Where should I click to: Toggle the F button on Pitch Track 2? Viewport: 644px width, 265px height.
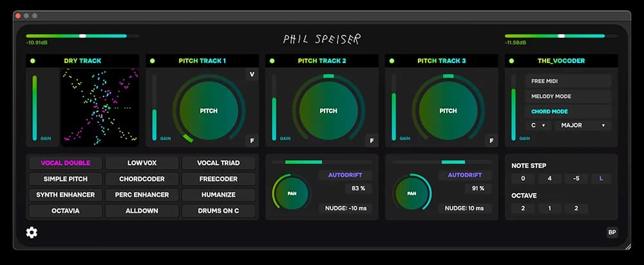(x=372, y=141)
